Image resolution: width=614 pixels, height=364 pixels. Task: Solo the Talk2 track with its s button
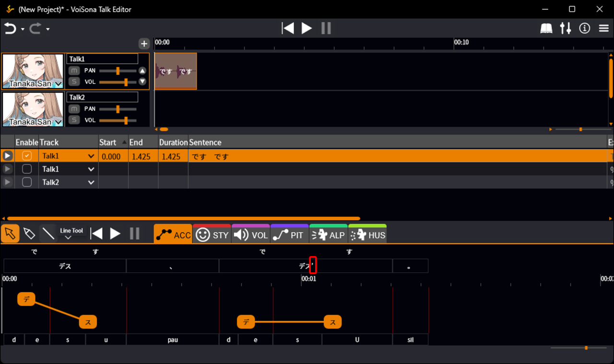[74, 120]
